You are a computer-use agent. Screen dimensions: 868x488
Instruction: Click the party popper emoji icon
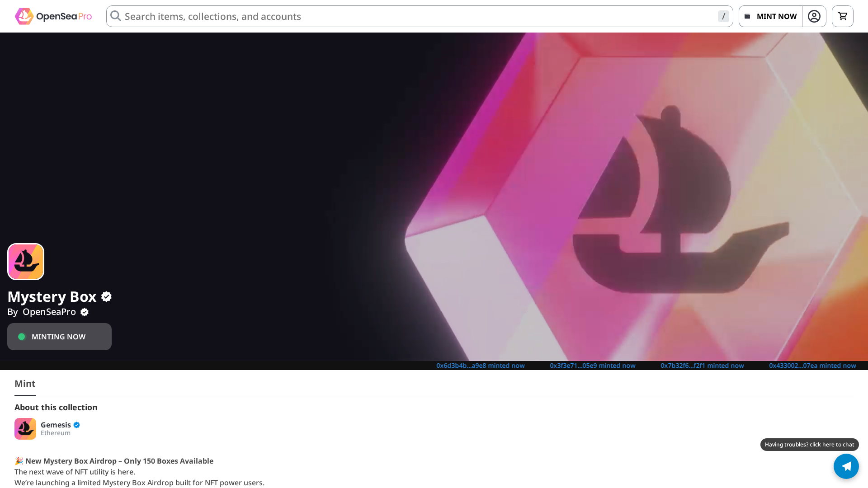[19, 461]
